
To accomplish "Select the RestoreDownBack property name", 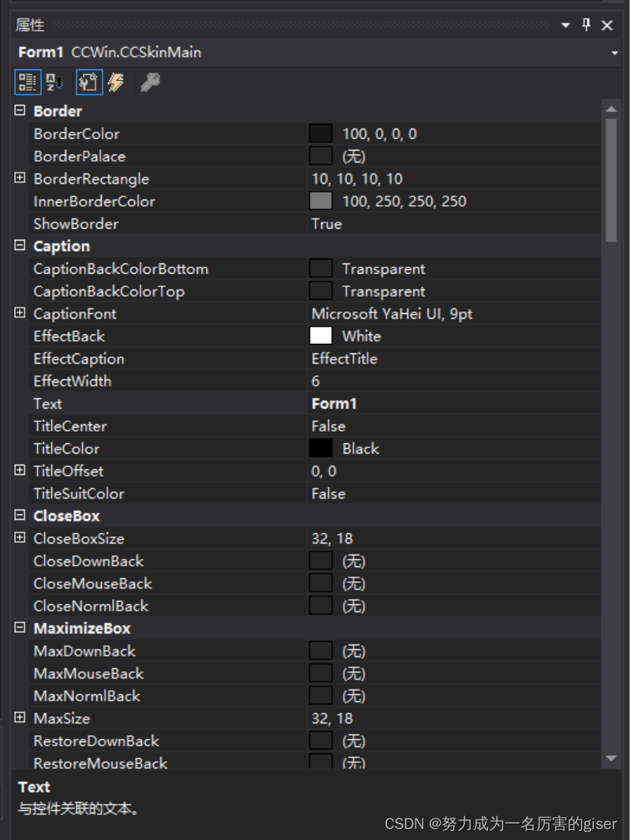I will 96,741.
